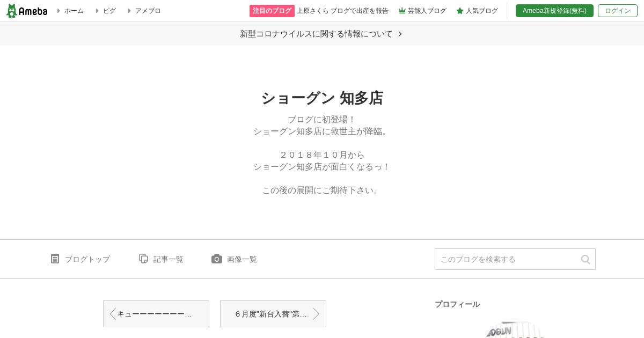Screen dimensions: 644x338
Task: Go to next post ６月度"新台入替"
Action: (273, 314)
